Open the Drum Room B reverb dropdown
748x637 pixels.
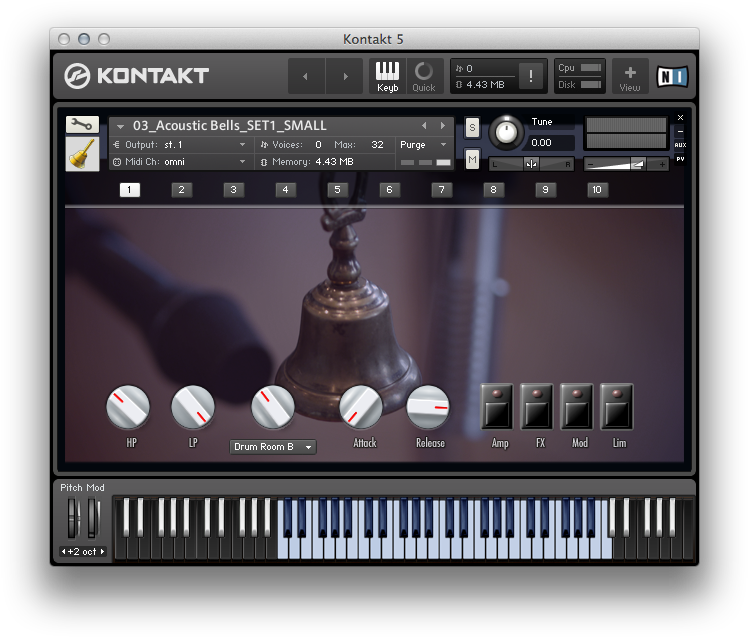click(273, 447)
